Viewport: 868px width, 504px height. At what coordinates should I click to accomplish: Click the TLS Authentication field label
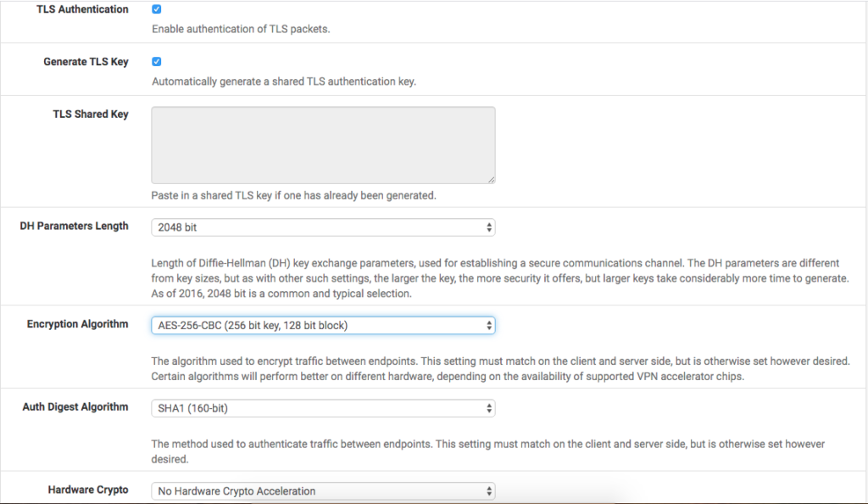[82, 9]
